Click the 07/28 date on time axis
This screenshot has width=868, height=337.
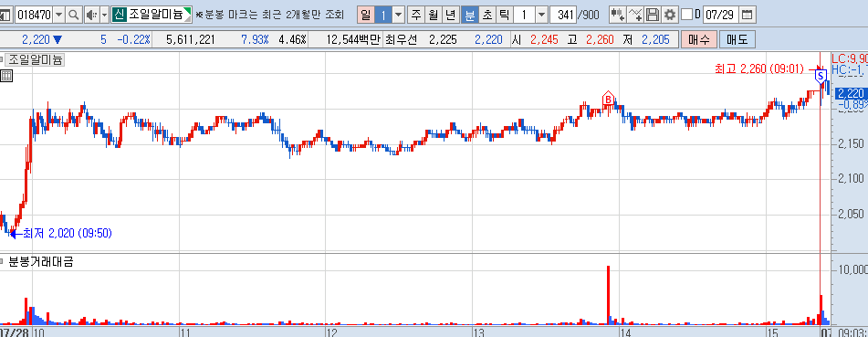tap(14, 332)
